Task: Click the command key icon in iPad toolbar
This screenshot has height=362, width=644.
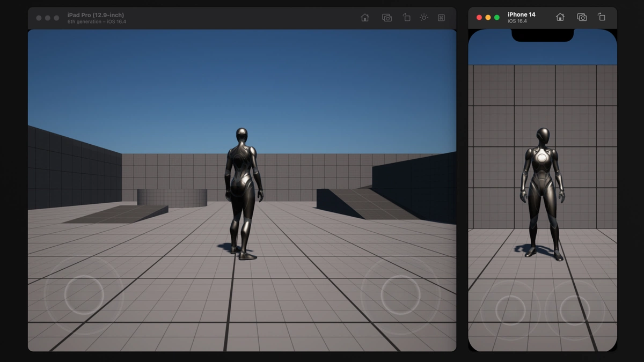Action: 441,18
